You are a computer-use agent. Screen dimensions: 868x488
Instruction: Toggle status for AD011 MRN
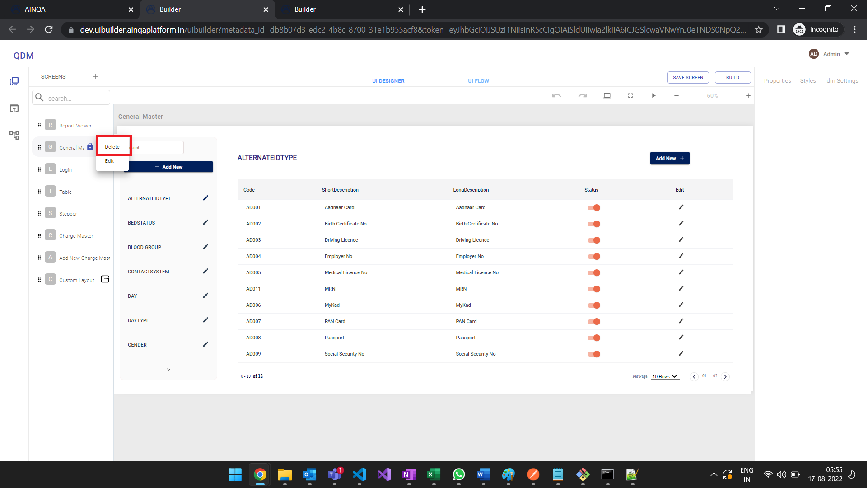tap(594, 289)
